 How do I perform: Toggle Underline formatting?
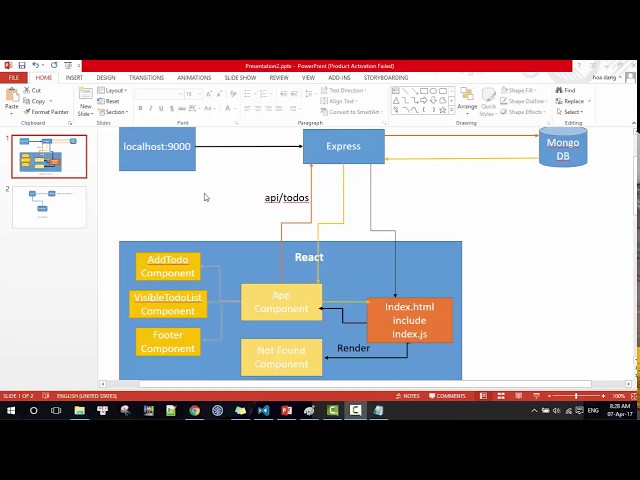161,108
